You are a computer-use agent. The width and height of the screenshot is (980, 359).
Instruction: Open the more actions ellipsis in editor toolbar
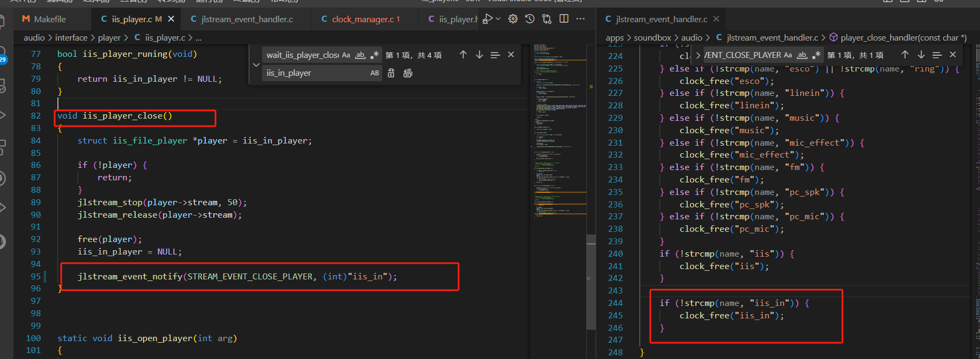click(x=580, y=19)
